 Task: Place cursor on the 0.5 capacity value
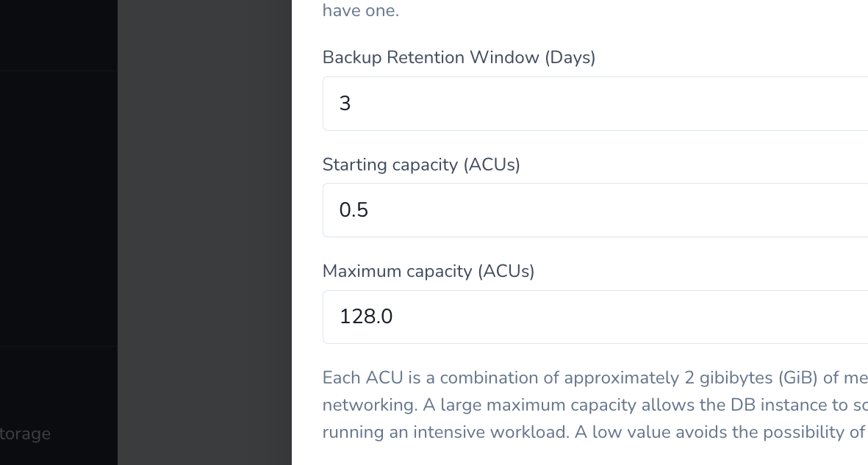[x=354, y=210]
